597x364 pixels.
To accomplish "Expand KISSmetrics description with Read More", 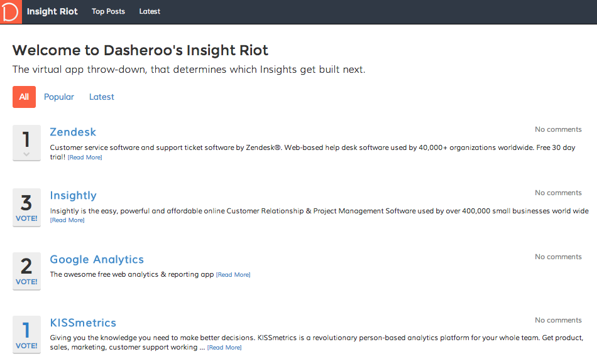I will point(224,348).
